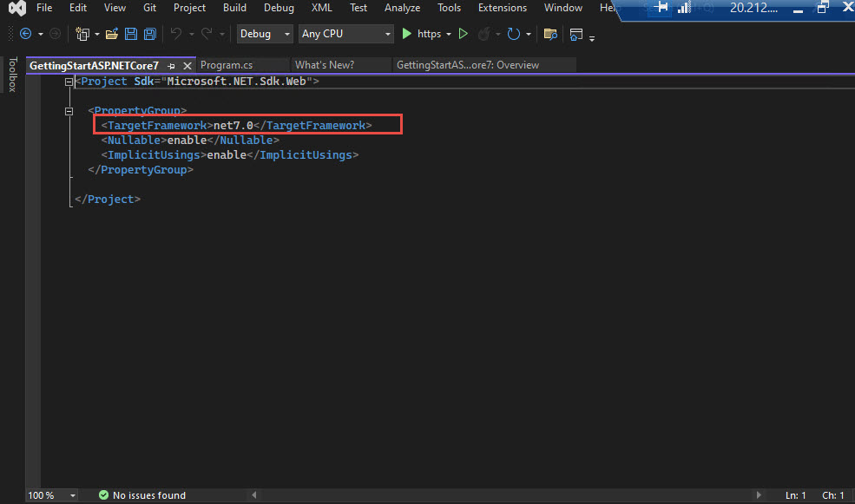
Task: Switch to the Program.cs tab
Action: point(227,65)
